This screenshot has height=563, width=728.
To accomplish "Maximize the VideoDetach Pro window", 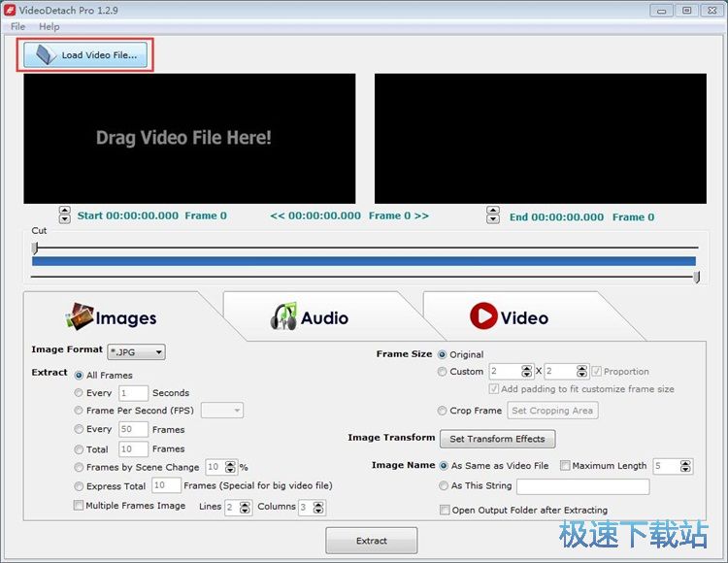I will click(x=686, y=11).
